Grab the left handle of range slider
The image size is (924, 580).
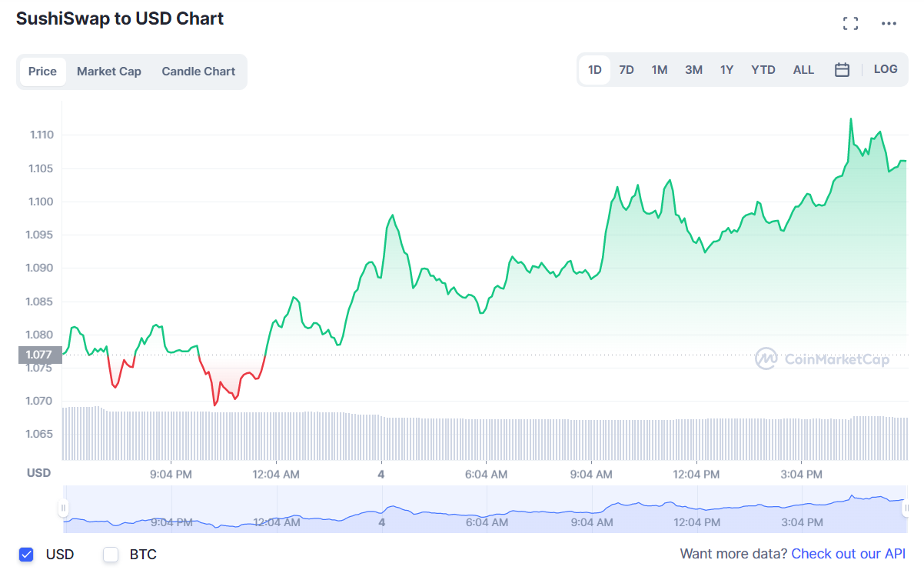pos(64,508)
